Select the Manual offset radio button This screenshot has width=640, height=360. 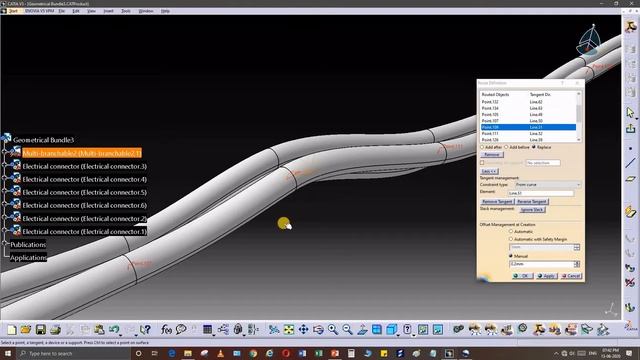tap(511, 256)
